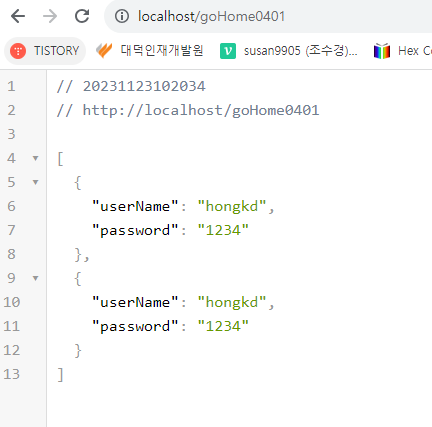This screenshot has height=427, width=432.
Task: Reload the page with the refresh icon
Action: [82, 16]
